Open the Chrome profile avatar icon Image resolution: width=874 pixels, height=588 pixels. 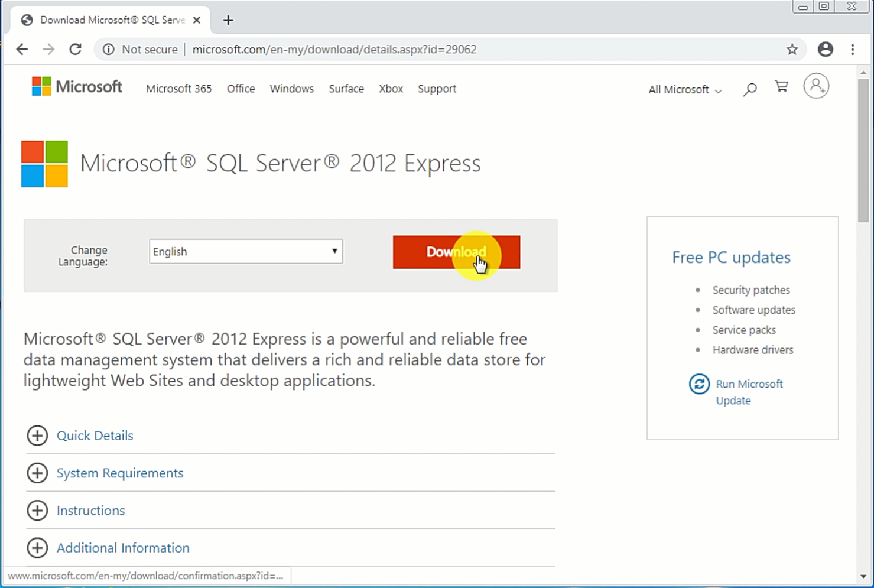[826, 50]
